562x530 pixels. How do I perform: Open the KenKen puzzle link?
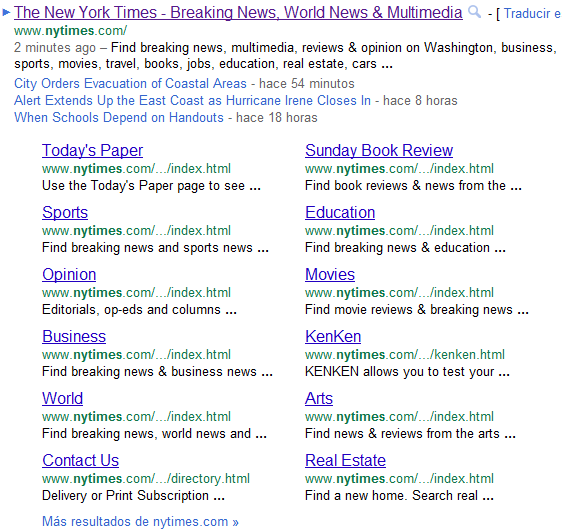tap(333, 336)
